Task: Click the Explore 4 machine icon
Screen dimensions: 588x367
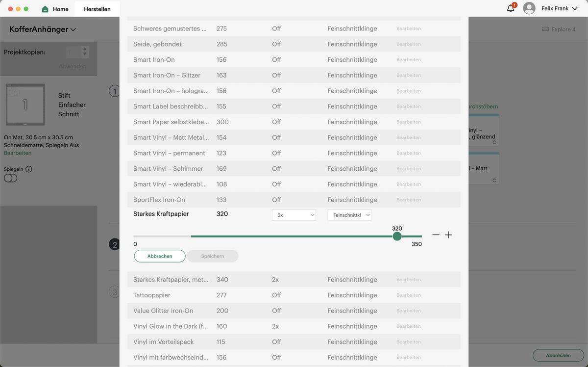Action: pos(545,29)
